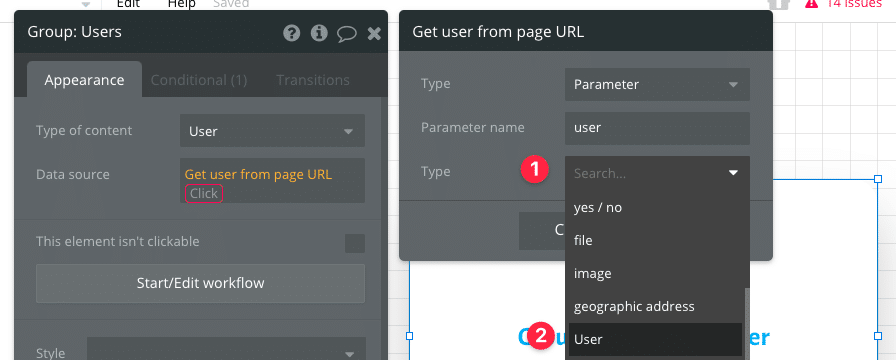Open the Transitions tab
The width and height of the screenshot is (896, 360).
point(313,80)
